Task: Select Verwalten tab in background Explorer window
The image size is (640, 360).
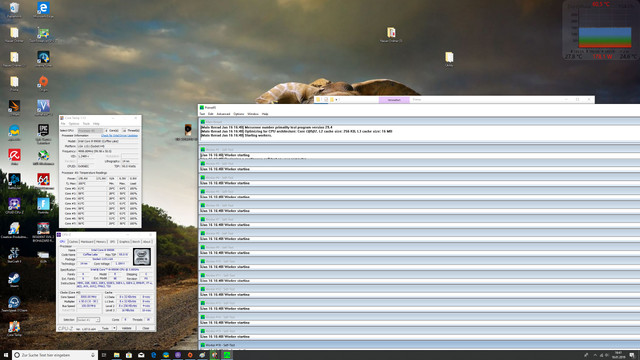Action: tap(394, 100)
